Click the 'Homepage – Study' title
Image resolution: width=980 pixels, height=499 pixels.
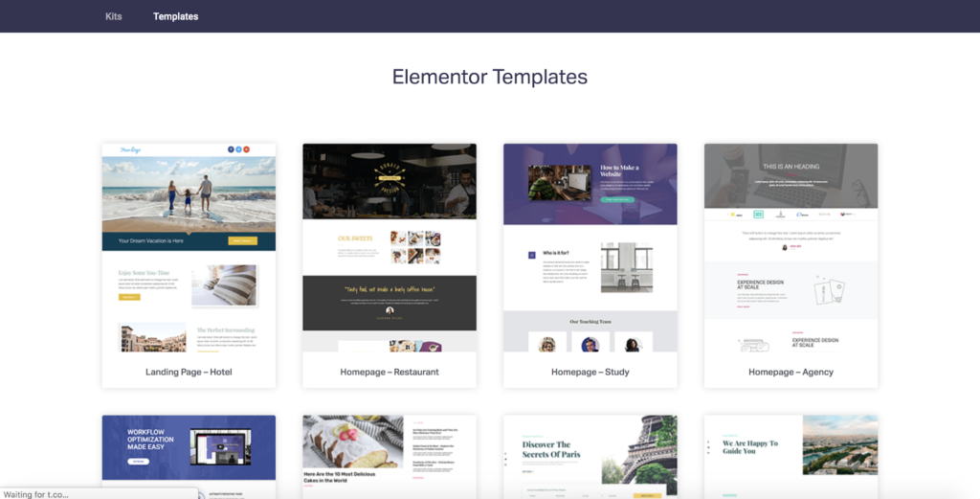pyautogui.click(x=590, y=372)
